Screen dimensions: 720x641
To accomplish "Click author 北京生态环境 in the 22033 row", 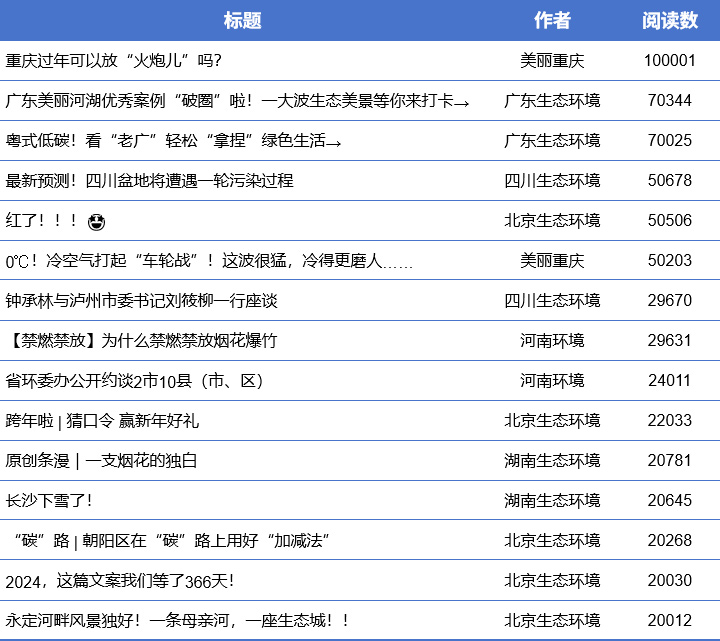I will (x=552, y=421).
